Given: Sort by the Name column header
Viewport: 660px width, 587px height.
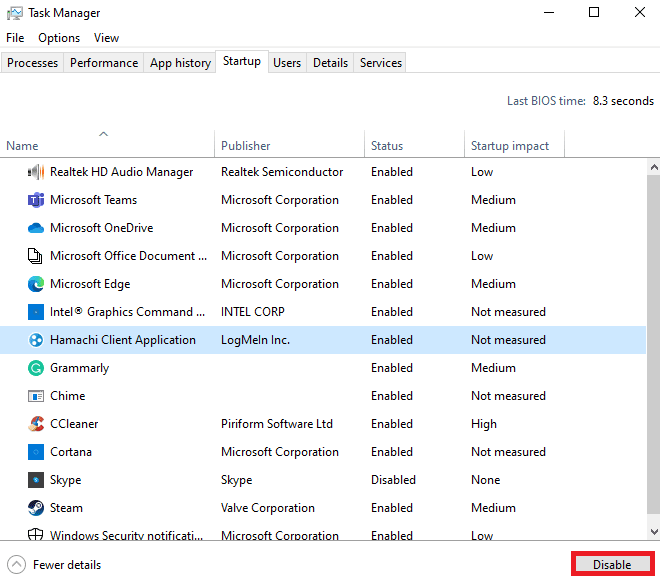Looking at the screenshot, I should point(107,145).
